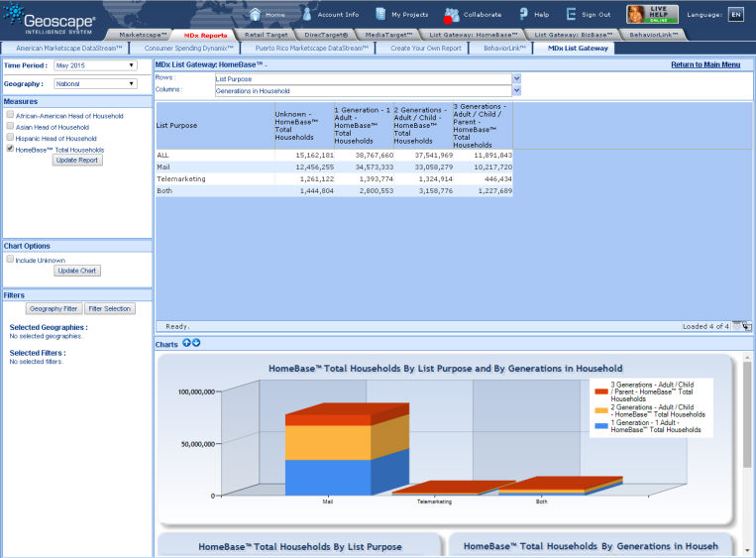Select the Both row label in table
Screen dimensions: 756x558
click(164, 191)
